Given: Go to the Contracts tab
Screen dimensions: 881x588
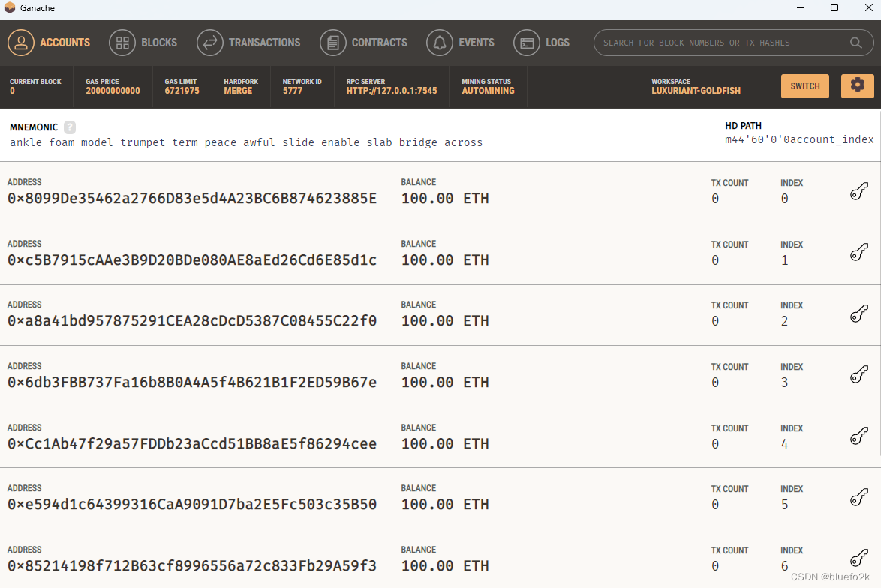Looking at the screenshot, I should [363, 43].
